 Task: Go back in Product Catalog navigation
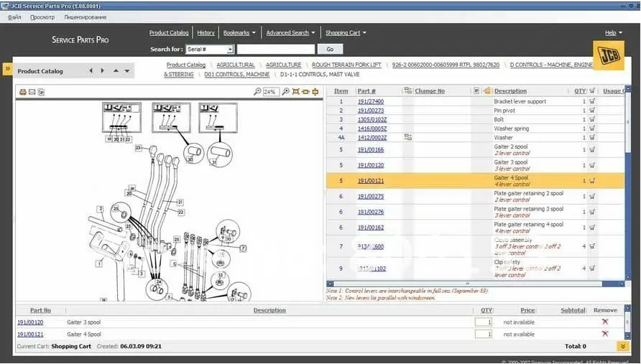[x=91, y=70]
